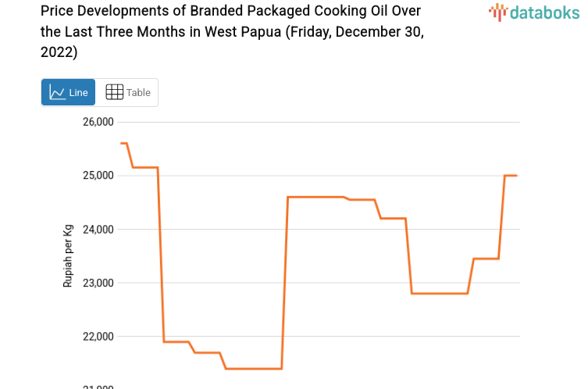Click the 26,000 y-axis label

pos(98,122)
